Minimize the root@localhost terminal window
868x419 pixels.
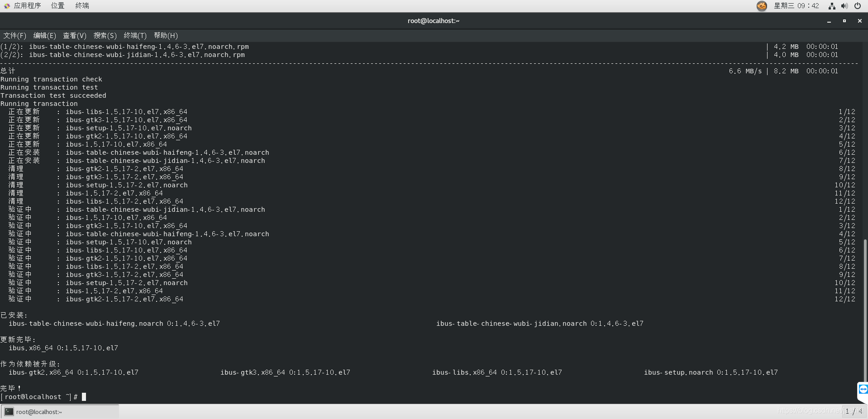(x=829, y=21)
